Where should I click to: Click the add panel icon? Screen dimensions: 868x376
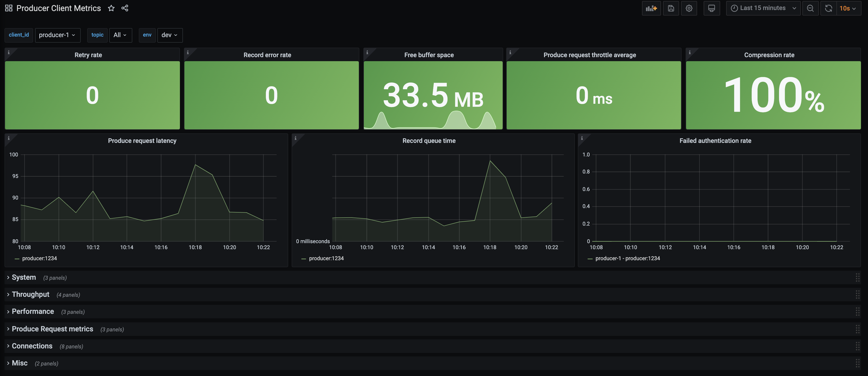click(x=651, y=8)
